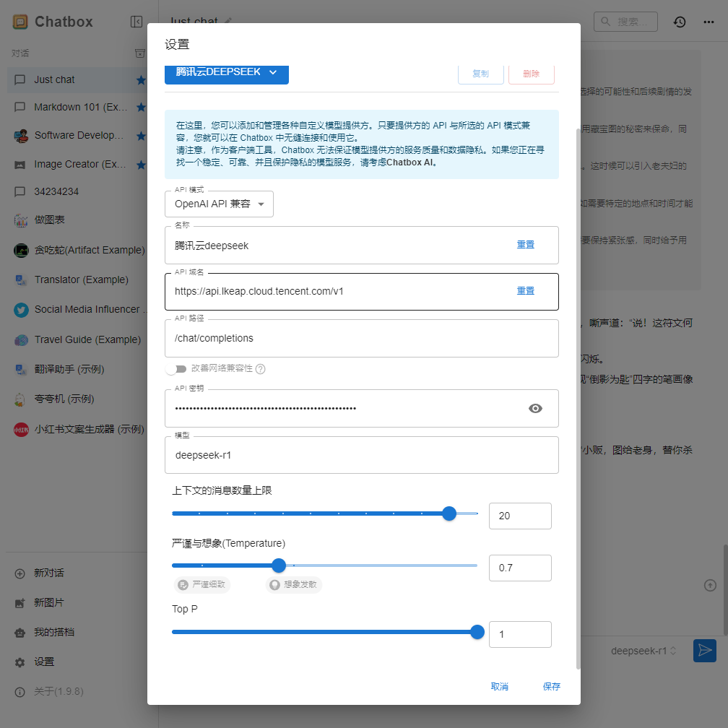Toggle 改善网络兼容性 switch
Viewport: 728px width, 728px height.
176,369
